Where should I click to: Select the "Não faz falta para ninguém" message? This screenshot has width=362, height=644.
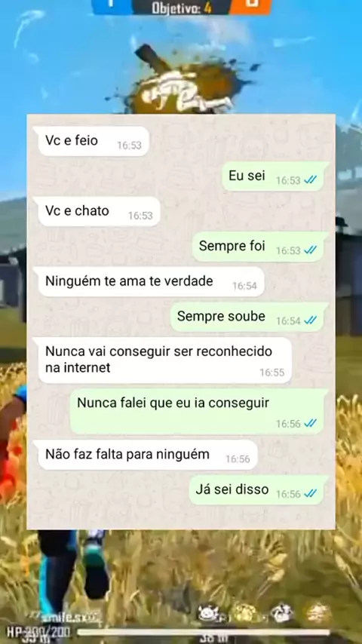(x=146, y=455)
